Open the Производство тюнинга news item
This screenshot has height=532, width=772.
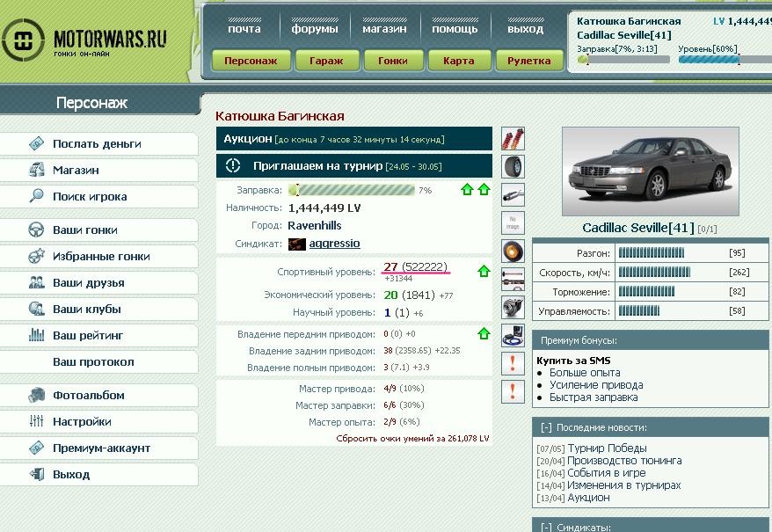pyautogui.click(x=624, y=461)
